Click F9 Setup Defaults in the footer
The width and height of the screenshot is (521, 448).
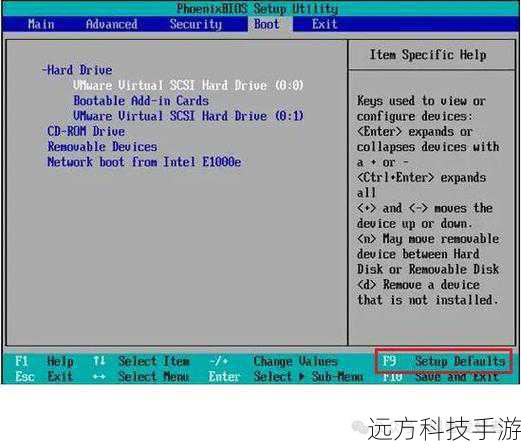click(x=444, y=361)
